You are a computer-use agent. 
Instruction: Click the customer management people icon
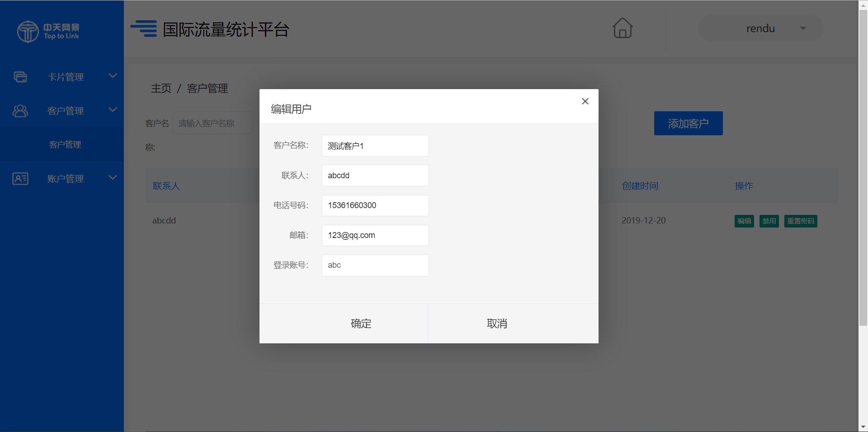point(20,111)
